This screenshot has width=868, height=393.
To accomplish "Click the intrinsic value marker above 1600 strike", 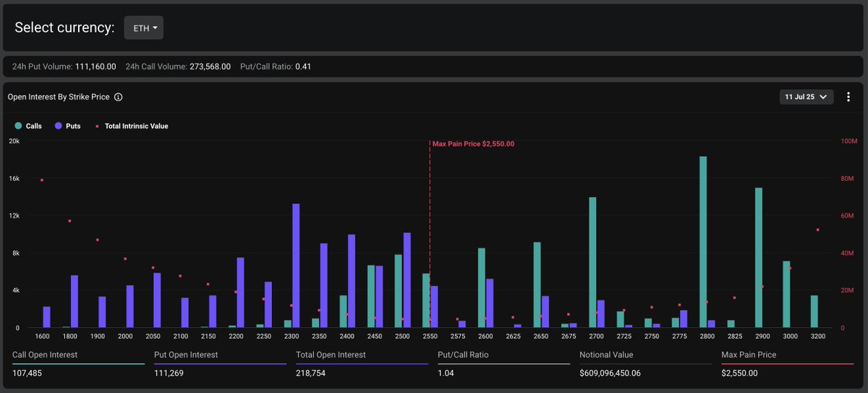I will click(x=42, y=180).
